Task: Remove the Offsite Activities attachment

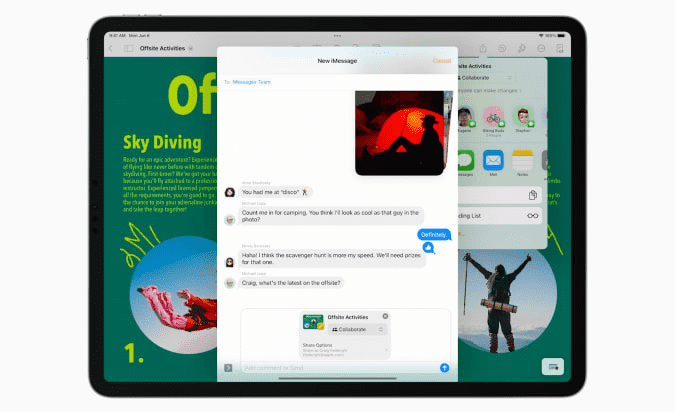Action: click(385, 316)
